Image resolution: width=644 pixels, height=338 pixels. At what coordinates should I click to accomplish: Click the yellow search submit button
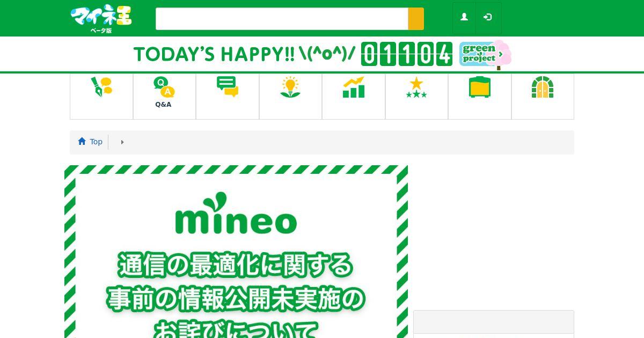416,19
